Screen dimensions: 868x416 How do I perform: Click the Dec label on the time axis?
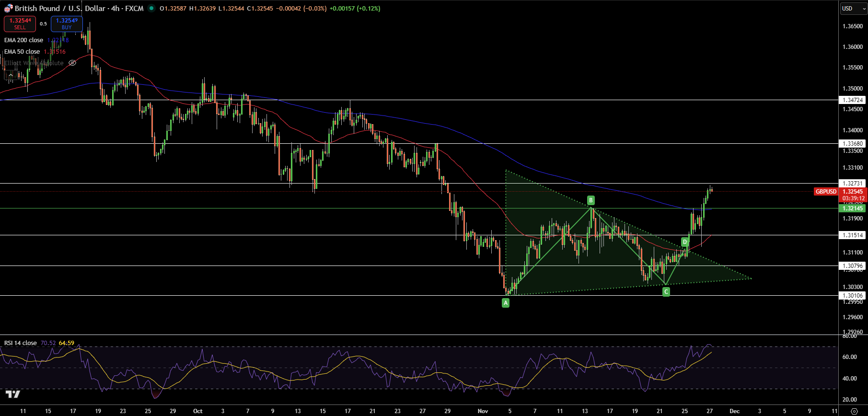click(x=735, y=411)
